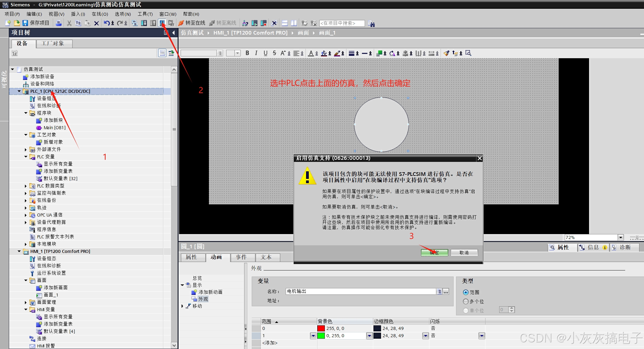
Task: Collapse the PLC_1 tree node
Action: [x=19, y=91]
